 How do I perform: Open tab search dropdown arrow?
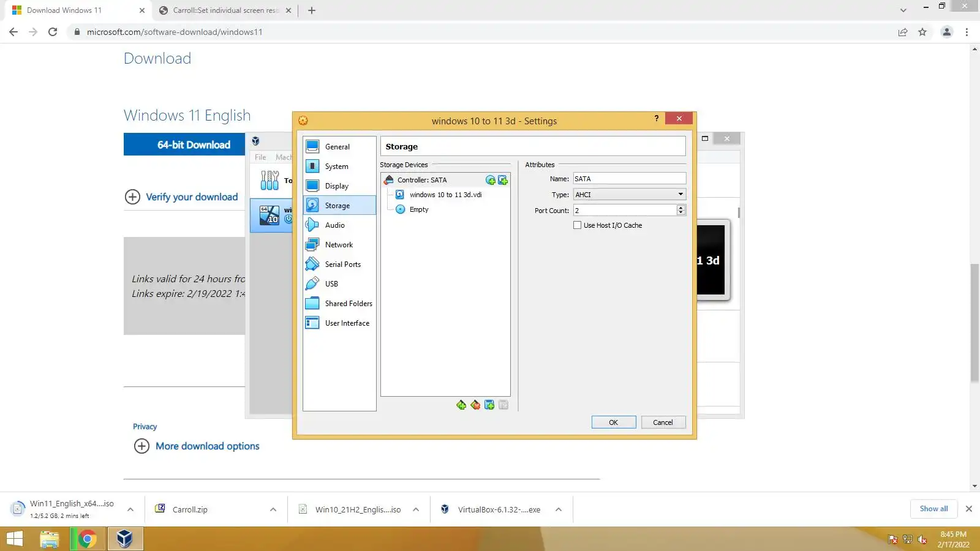903,10
